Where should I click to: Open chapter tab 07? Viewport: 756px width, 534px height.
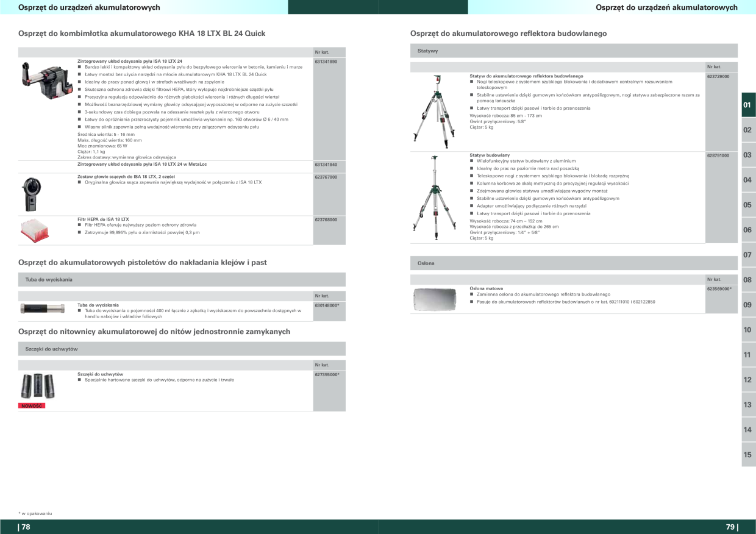748,255
